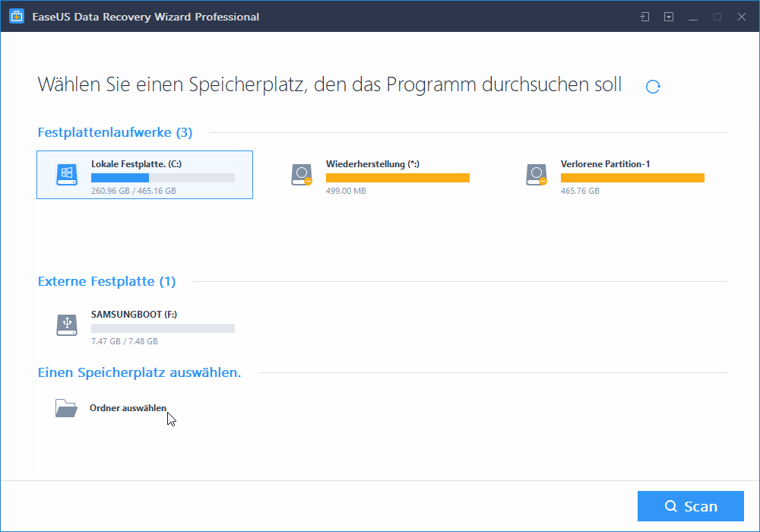This screenshot has height=532, width=760.
Task: Click the Wiederherstellung partition disk icon
Action: (x=302, y=175)
